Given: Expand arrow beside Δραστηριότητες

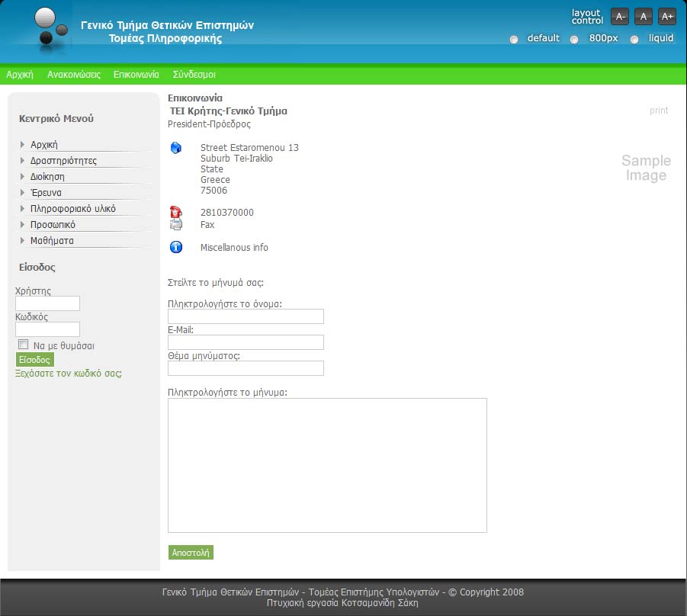Looking at the screenshot, I should 22,160.
